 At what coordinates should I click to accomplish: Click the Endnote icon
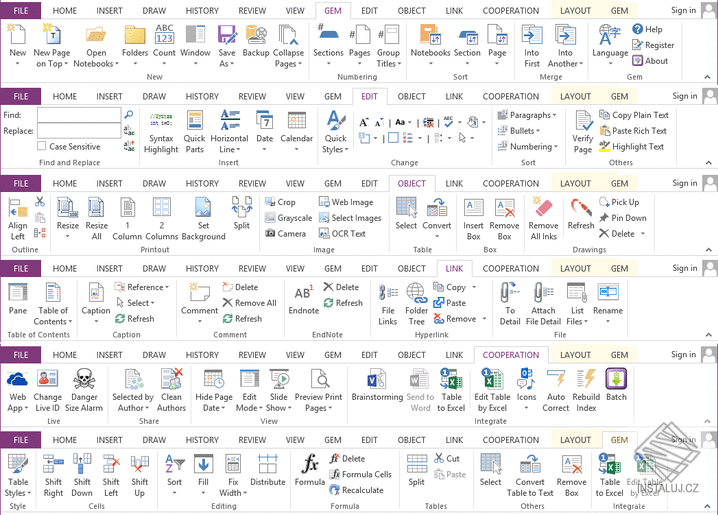point(303,293)
